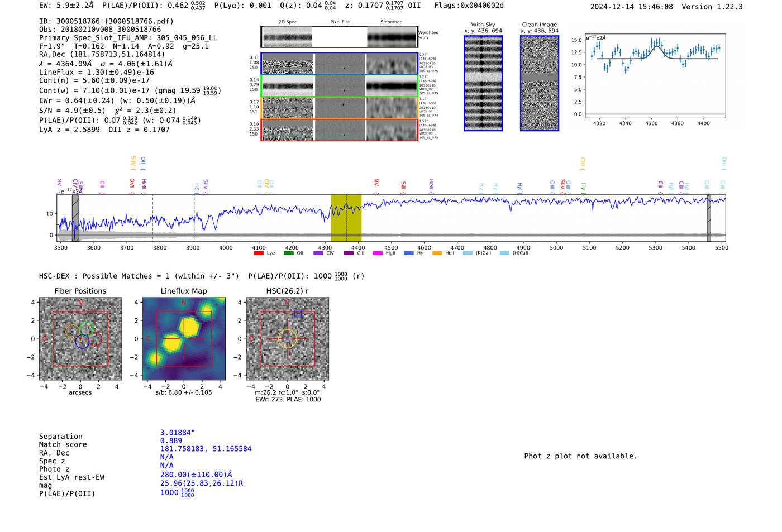Click the green fiber circle in Fiber Positions
This screenshot has width=782, height=532.
point(86,329)
